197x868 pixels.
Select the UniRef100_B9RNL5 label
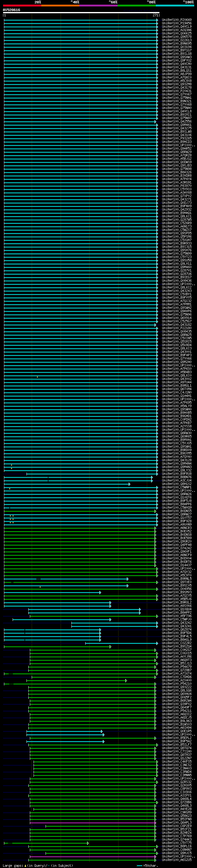tap(177, 579)
